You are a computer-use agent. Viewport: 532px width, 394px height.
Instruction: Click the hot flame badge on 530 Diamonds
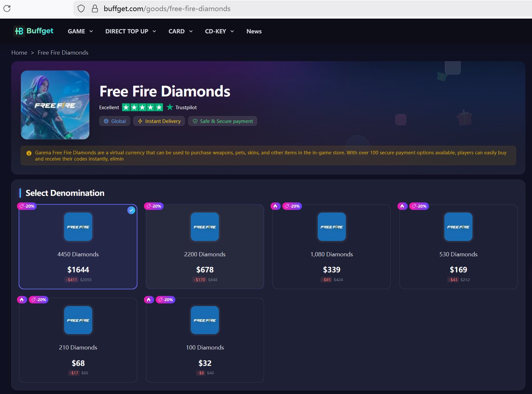[402, 206]
